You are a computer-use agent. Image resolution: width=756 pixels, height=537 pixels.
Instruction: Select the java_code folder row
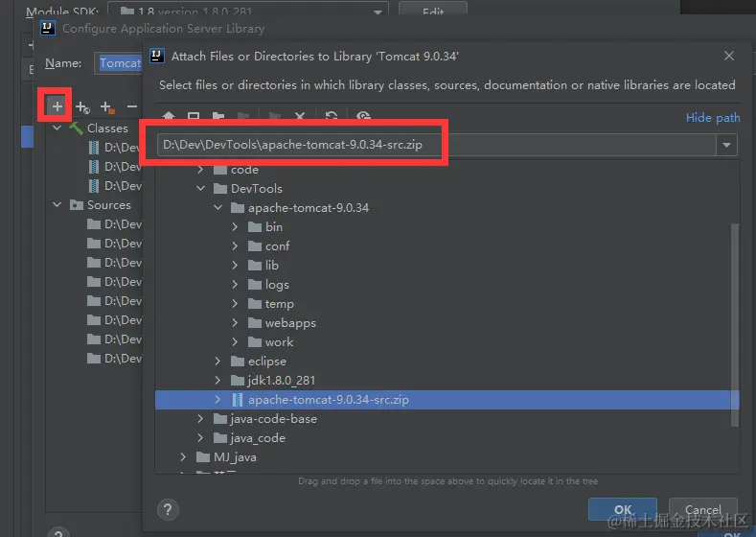[447, 438]
